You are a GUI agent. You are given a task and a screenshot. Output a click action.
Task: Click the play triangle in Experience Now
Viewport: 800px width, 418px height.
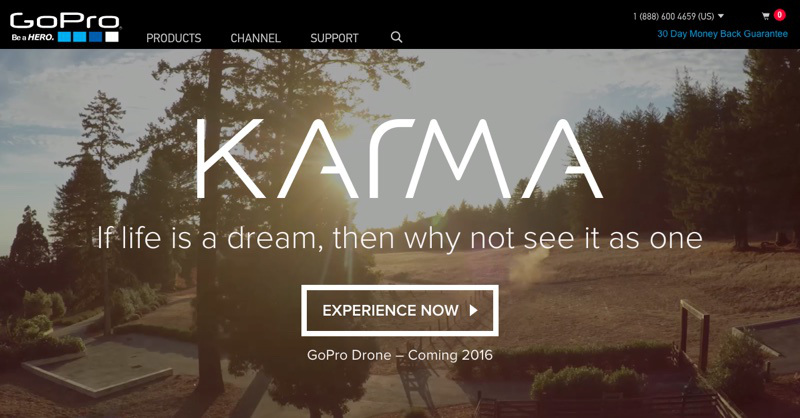coord(473,310)
